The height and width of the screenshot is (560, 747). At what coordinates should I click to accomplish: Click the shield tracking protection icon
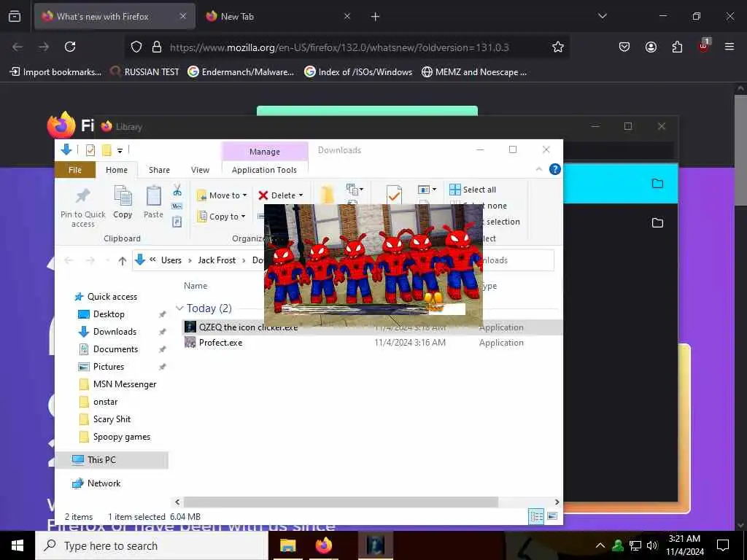tap(136, 47)
